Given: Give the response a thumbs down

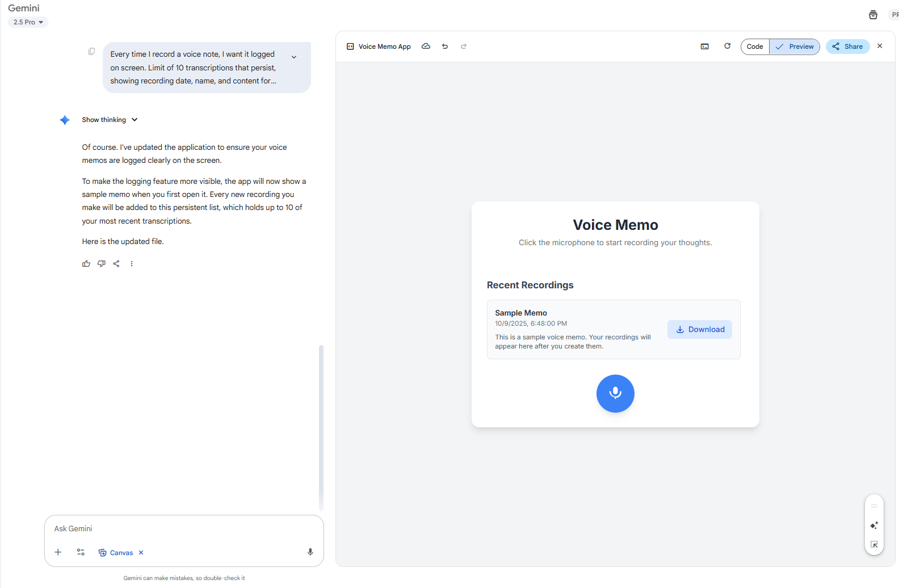Looking at the screenshot, I should click(x=102, y=263).
